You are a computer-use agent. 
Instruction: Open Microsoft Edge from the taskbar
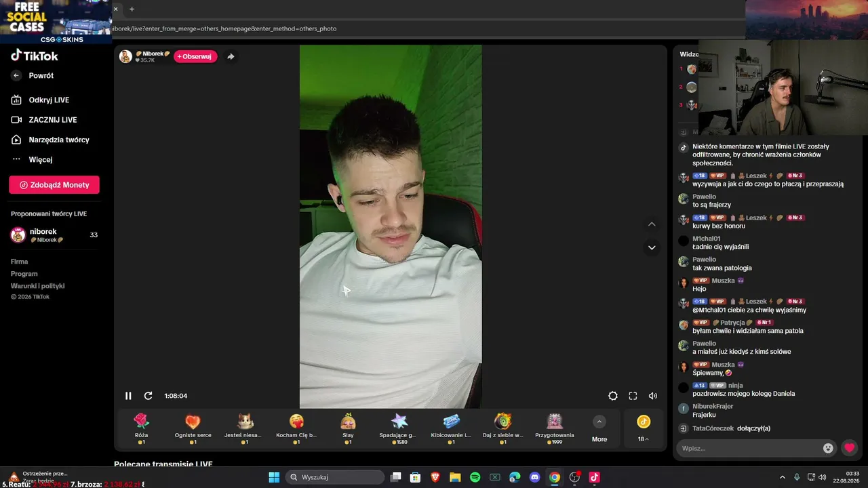[515, 477]
